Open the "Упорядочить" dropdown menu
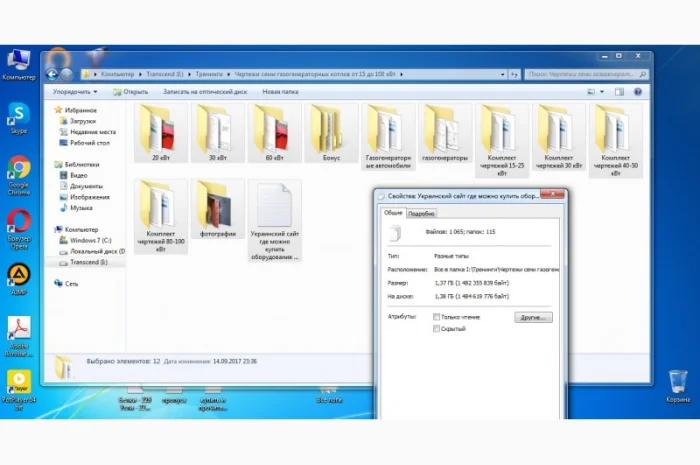The image size is (700, 465). 83,91
